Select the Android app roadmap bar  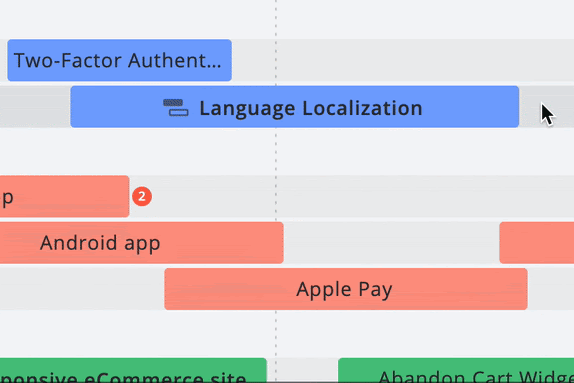click(142, 242)
